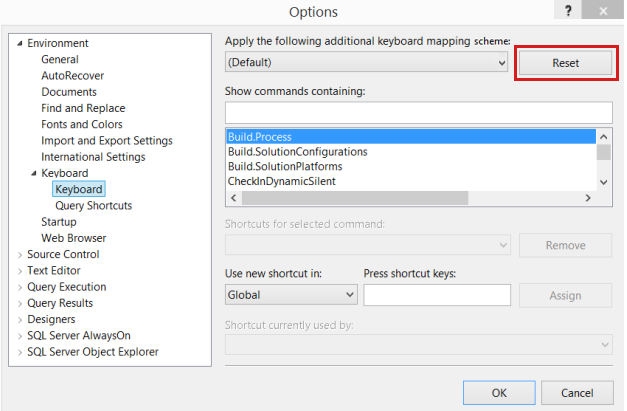Image resolution: width=627 pixels, height=411 pixels.
Task: Click command list left scroll arrow
Action: coord(234,198)
